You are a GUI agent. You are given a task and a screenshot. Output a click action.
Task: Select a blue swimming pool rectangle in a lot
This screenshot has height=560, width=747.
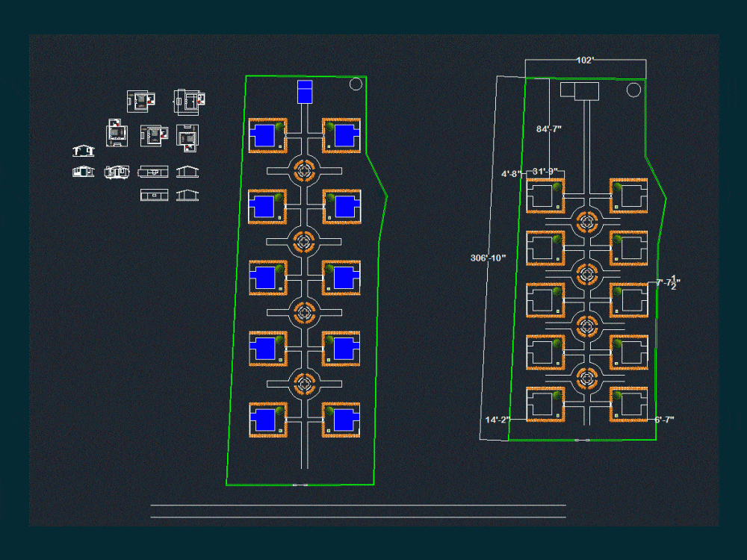point(263,134)
